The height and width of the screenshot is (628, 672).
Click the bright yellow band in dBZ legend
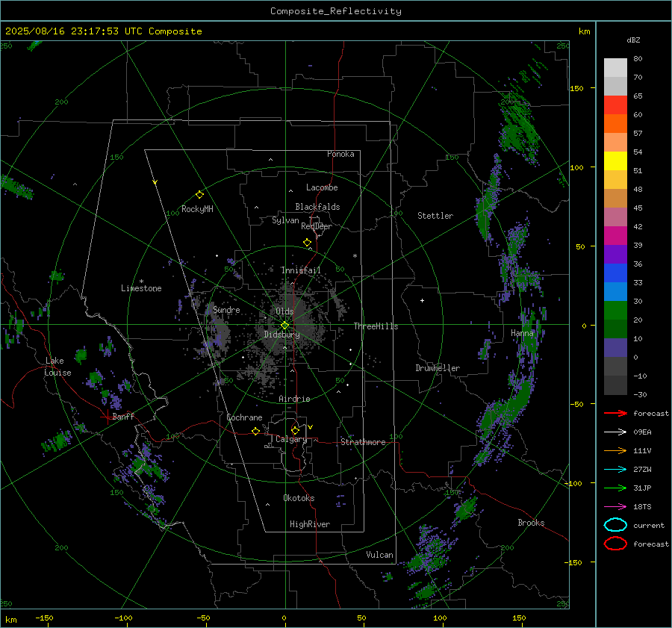click(x=615, y=161)
